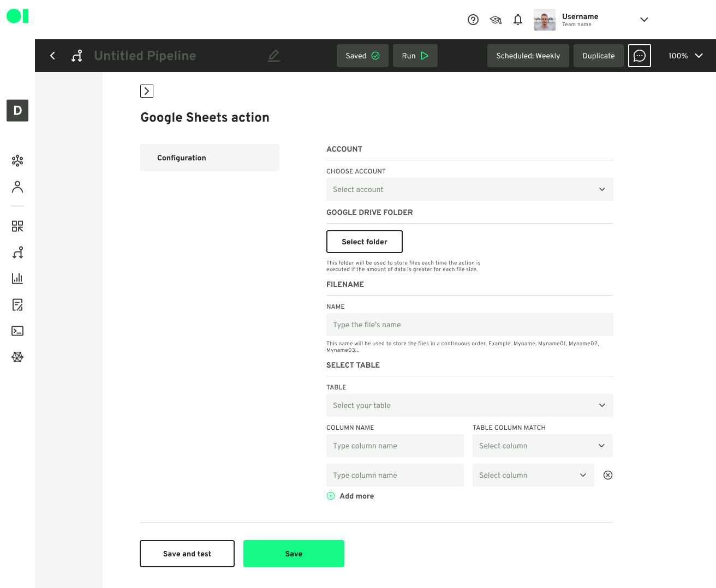Open the dashboard grid sidebar icon

tap(17, 226)
